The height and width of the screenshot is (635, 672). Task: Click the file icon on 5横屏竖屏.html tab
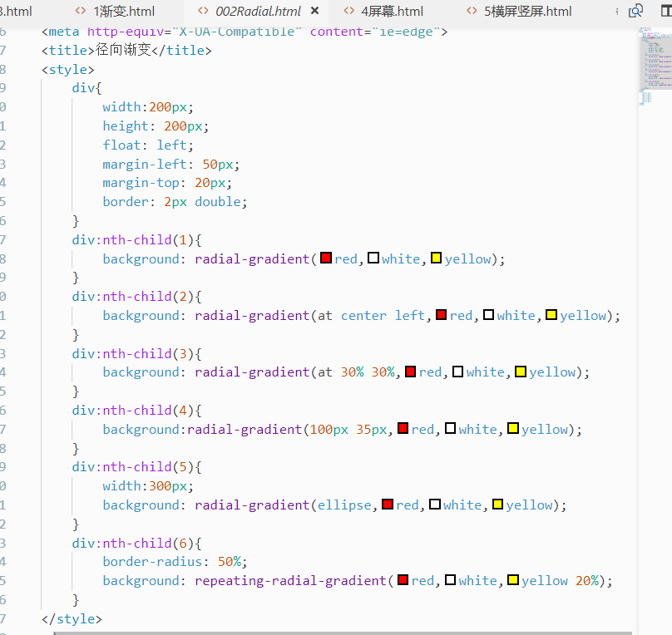pyautogui.click(x=472, y=11)
